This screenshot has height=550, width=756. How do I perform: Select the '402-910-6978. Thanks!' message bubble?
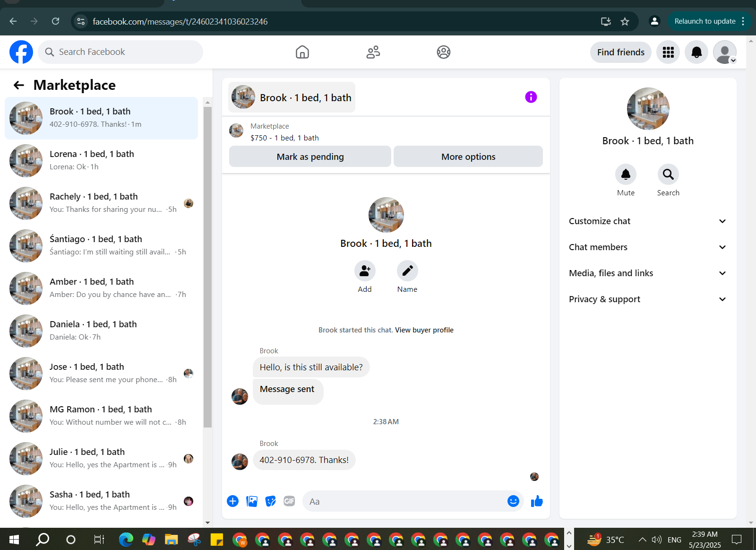tap(304, 460)
